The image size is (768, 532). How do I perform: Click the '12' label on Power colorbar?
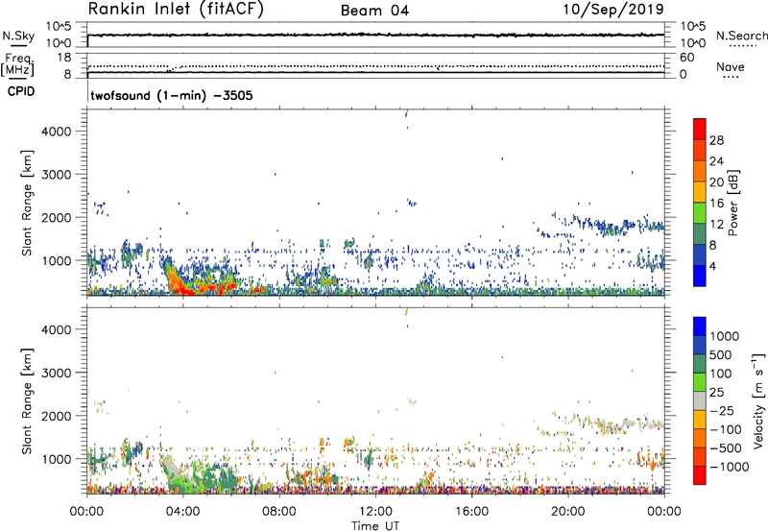[x=716, y=225]
